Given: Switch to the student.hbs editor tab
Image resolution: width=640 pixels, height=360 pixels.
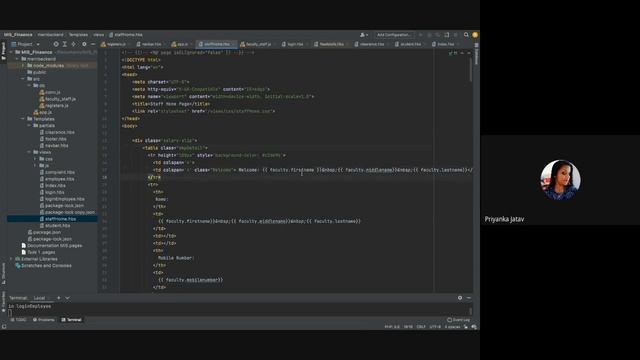Looking at the screenshot, I should 410,44.
